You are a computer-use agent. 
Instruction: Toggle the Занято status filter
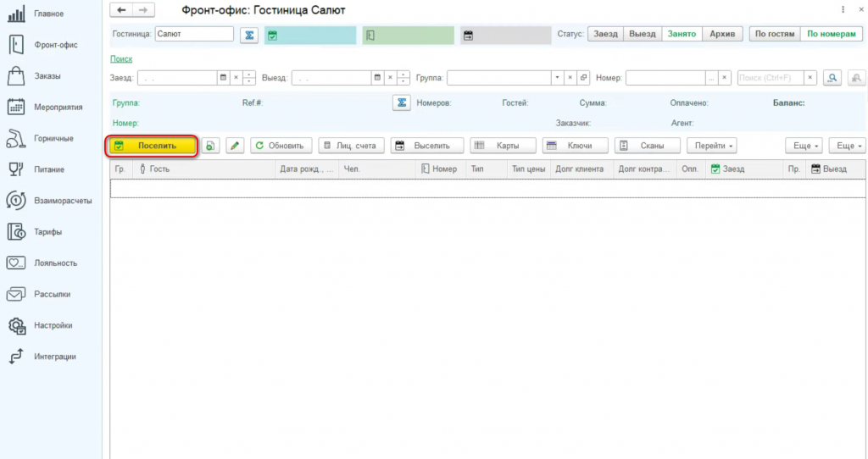point(682,34)
